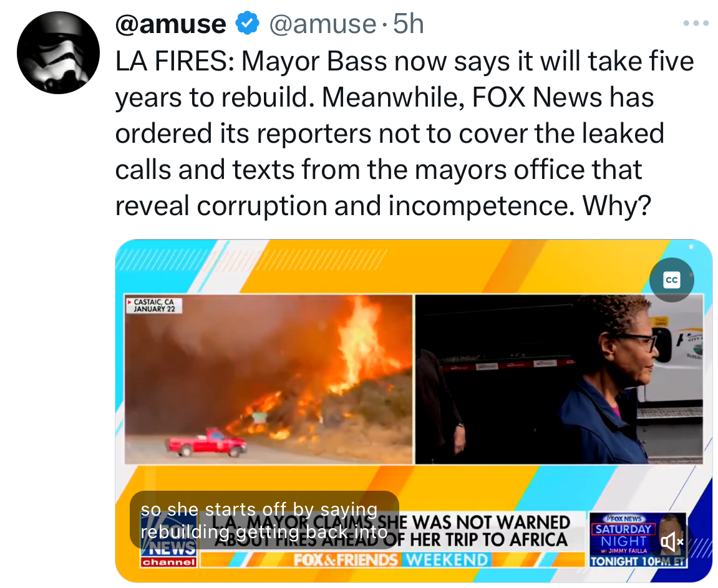This screenshot has height=588, width=718.
Task: Open the @amuse display name profile
Action: click(170, 24)
